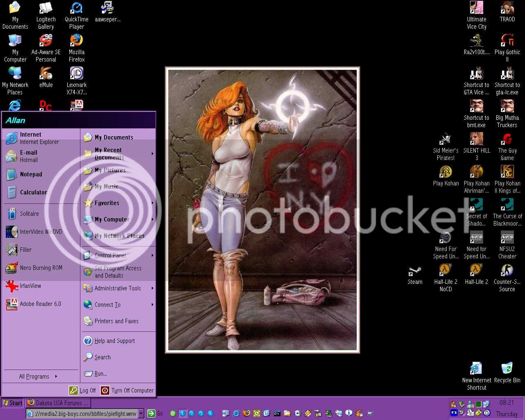Select the Ra2v100t desktop icon
This screenshot has height=420, width=525.
click(477, 45)
